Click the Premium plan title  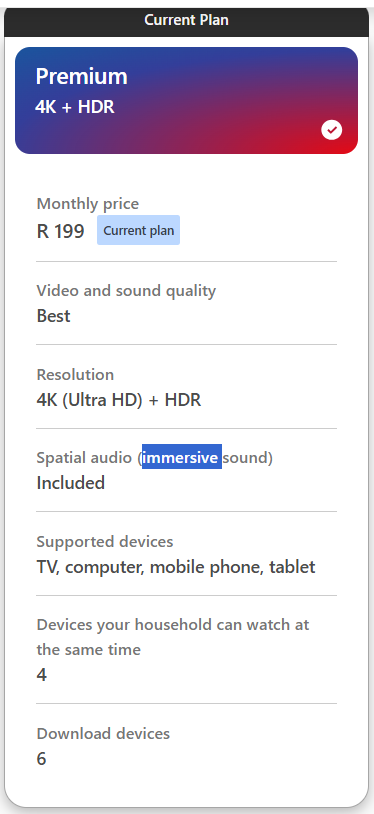tap(82, 76)
